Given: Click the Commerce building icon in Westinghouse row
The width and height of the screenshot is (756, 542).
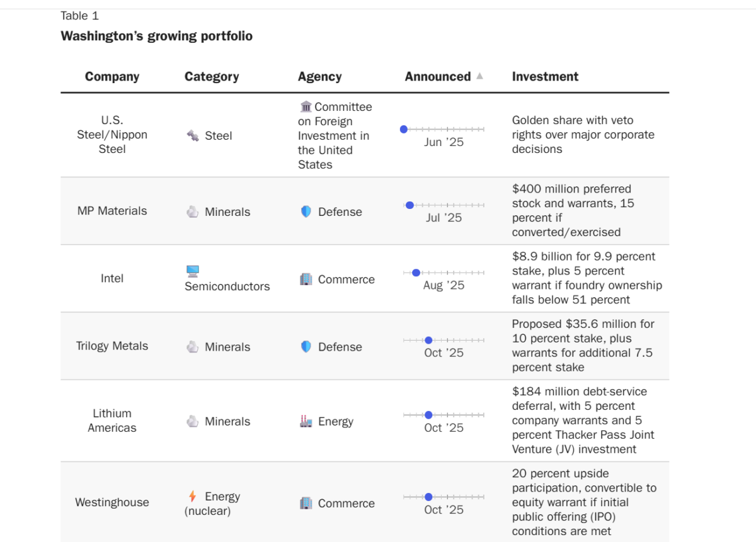Looking at the screenshot, I should (x=306, y=503).
